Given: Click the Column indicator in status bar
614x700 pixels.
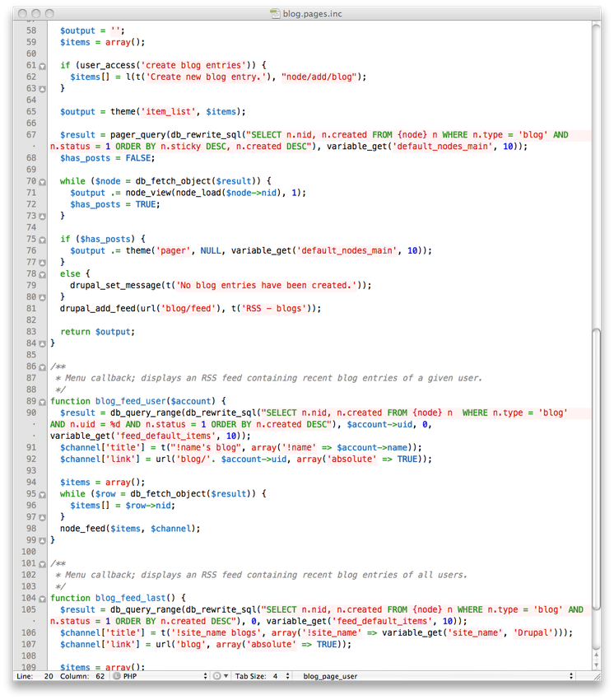Looking at the screenshot, I should click(x=82, y=676).
